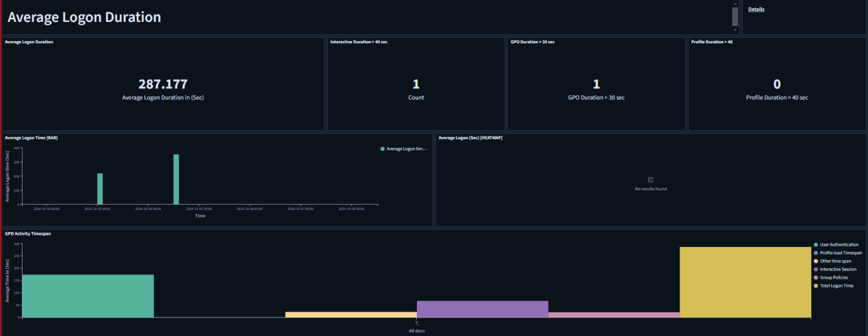Click the Average Logon time legend dot
Viewport: 868px width, 336px height.
point(382,148)
